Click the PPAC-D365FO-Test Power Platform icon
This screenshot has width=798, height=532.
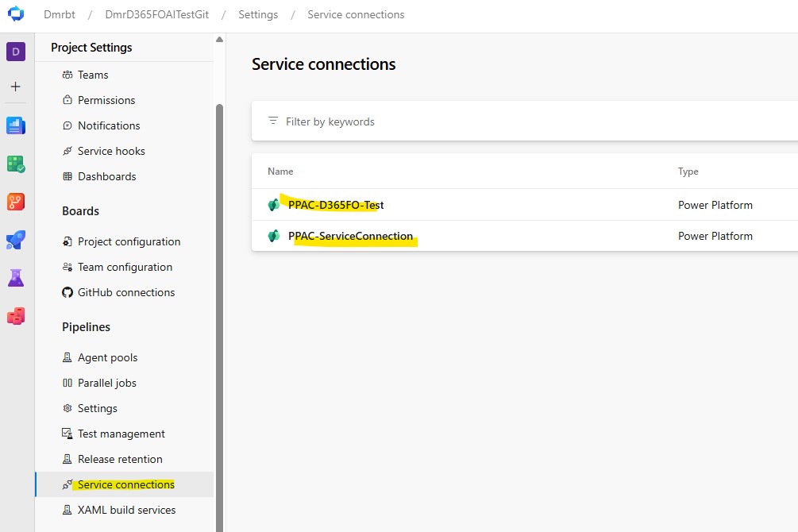click(274, 205)
